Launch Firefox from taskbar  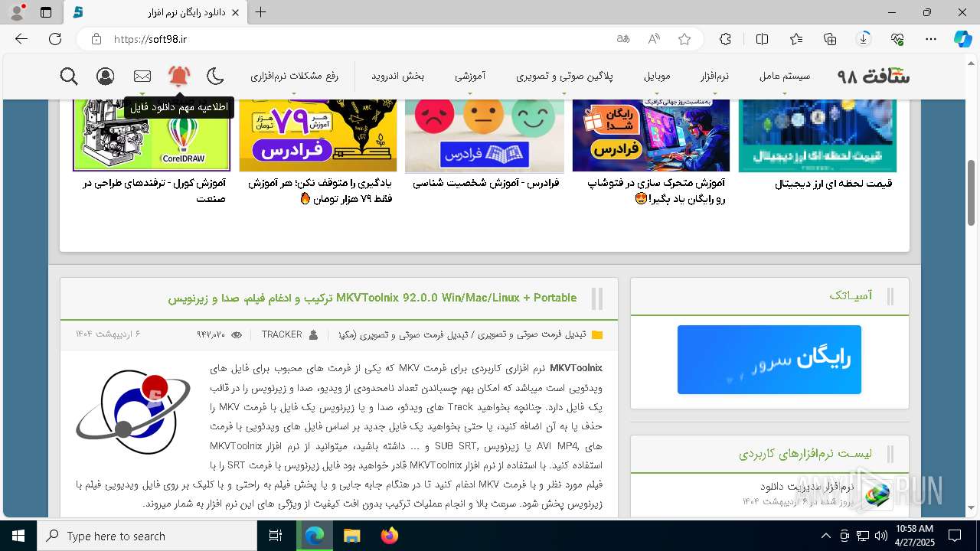(x=389, y=536)
